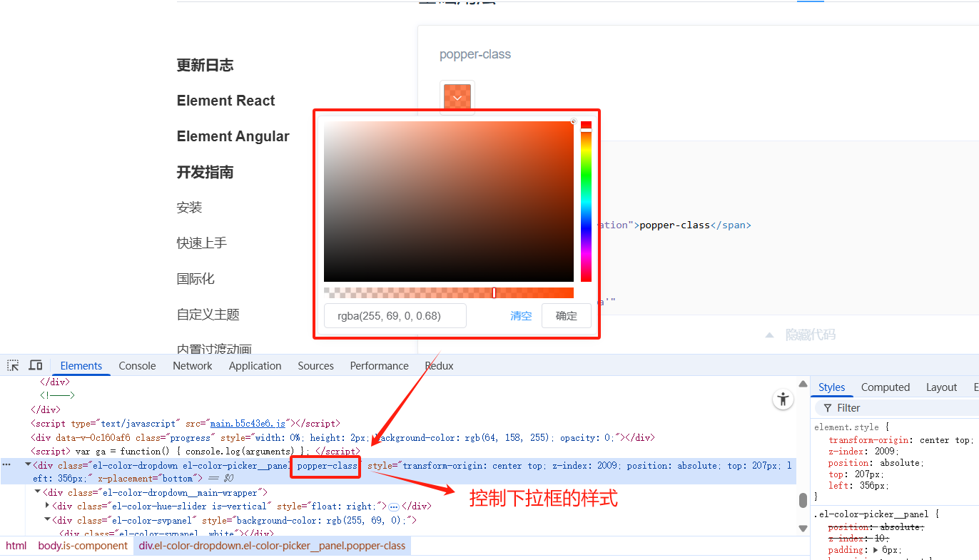
Task: Expand the padding shorthand triangle
Action: point(876,550)
